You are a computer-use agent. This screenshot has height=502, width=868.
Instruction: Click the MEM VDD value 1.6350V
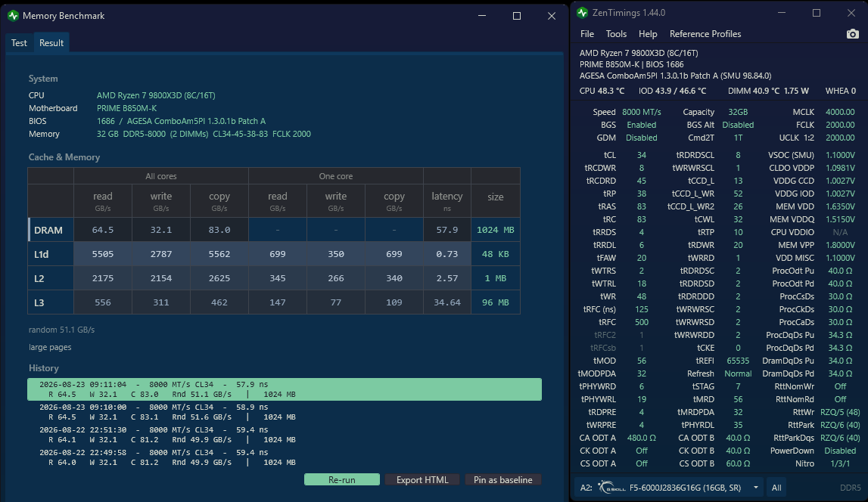[x=840, y=206]
